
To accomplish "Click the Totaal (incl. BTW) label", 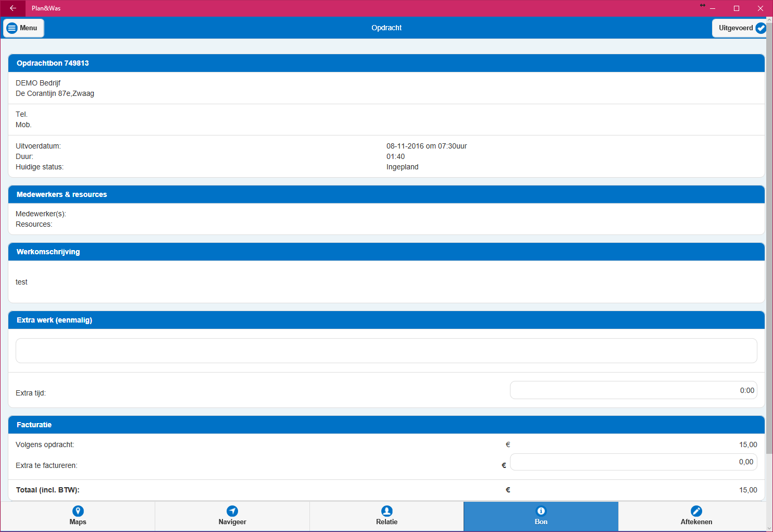I will click(48, 490).
